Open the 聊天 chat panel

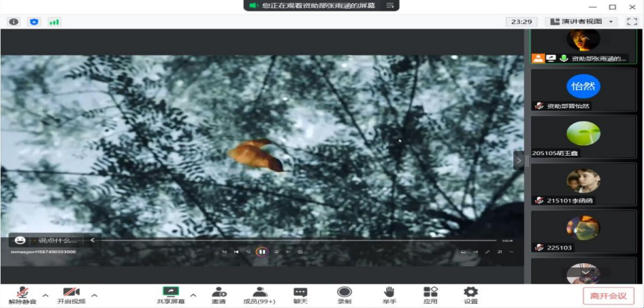click(300, 295)
